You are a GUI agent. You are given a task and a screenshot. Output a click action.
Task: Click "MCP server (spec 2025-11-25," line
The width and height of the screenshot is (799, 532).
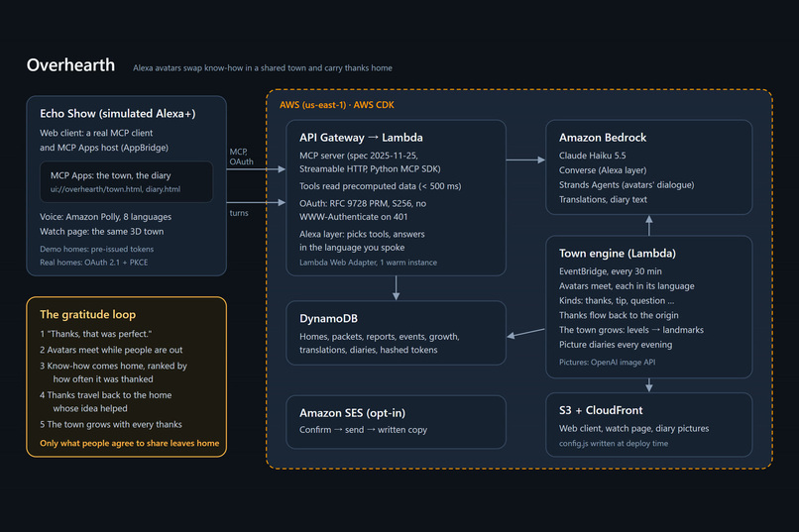pos(359,156)
